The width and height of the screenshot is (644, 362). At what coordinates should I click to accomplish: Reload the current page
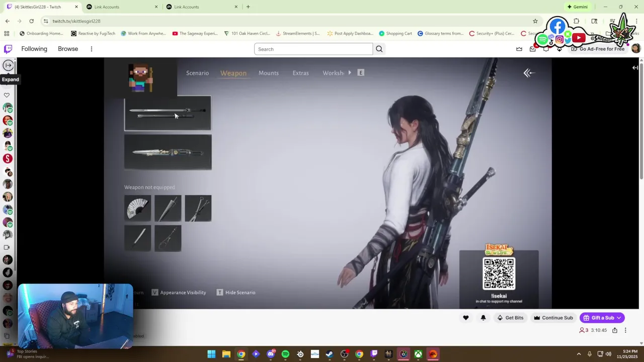pos(31,21)
